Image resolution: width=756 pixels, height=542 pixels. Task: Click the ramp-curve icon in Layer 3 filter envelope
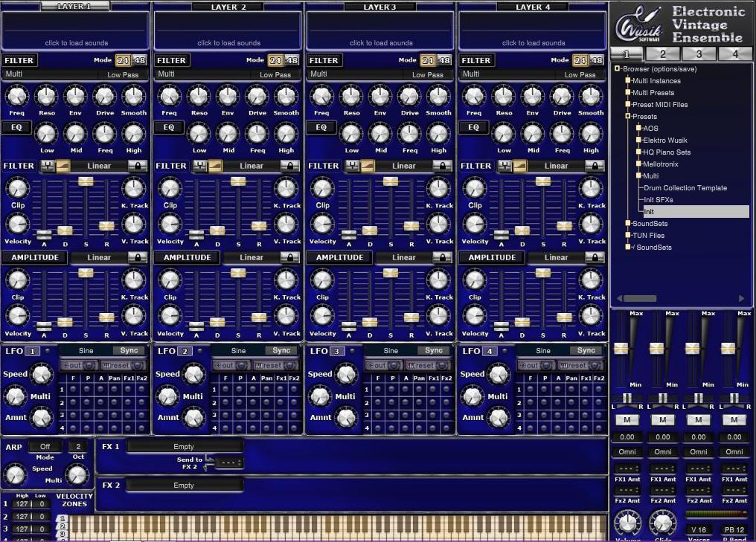point(368,166)
